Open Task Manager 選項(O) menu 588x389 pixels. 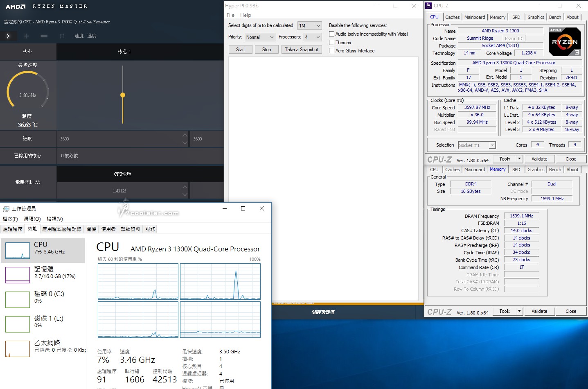[x=32, y=219]
